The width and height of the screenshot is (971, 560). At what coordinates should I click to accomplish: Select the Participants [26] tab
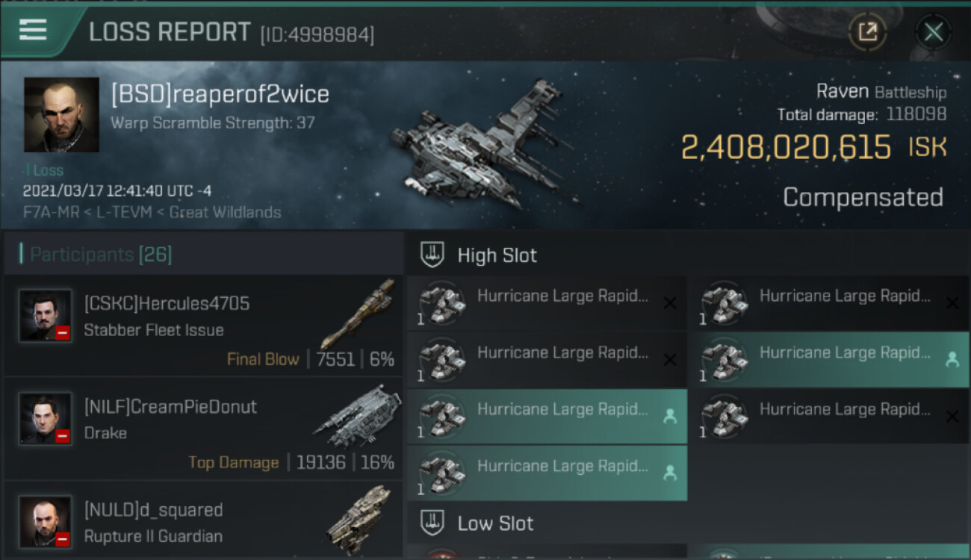(x=101, y=255)
